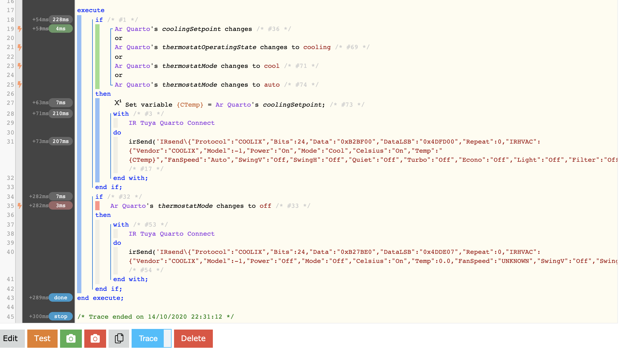Viewport: 644px width, 355px height.
Task: Click the 'or' operator on line 20
Action: click(119, 38)
